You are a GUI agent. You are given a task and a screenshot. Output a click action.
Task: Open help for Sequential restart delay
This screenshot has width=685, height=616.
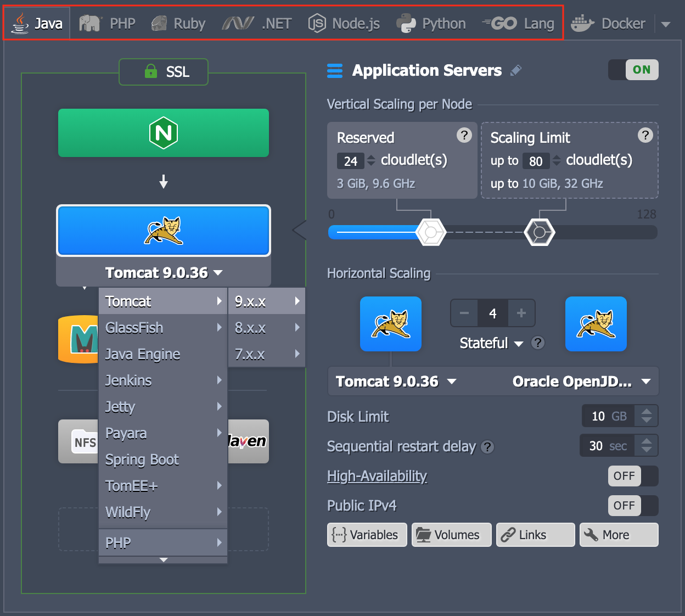pos(487,447)
